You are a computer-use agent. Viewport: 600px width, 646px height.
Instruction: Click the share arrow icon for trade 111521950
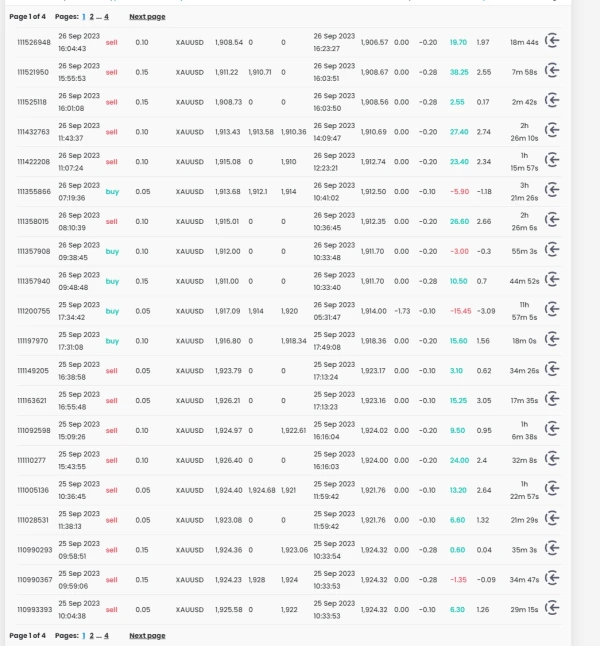(x=551, y=72)
